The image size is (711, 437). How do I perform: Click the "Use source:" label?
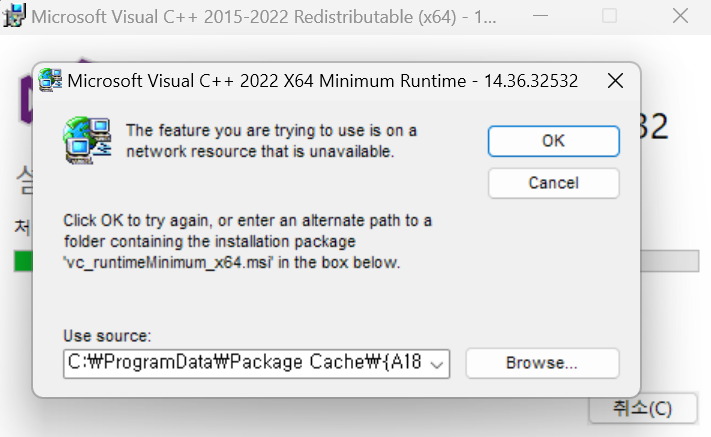(x=107, y=336)
